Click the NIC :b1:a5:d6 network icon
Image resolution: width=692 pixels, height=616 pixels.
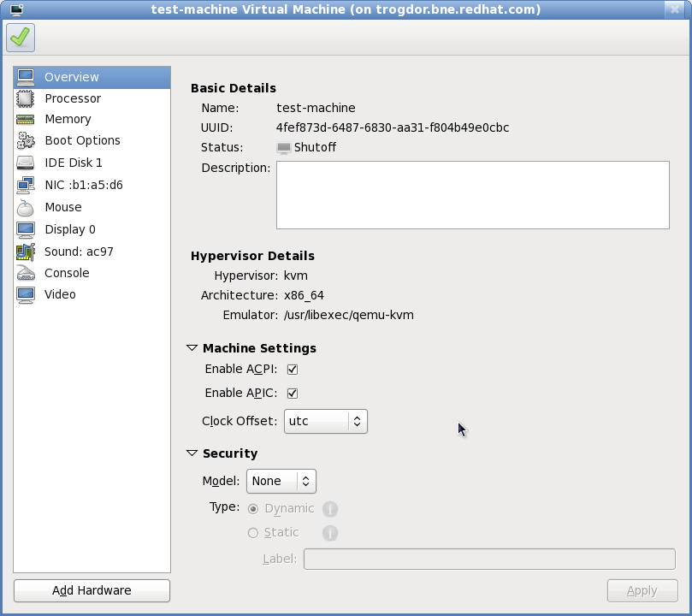tap(27, 185)
